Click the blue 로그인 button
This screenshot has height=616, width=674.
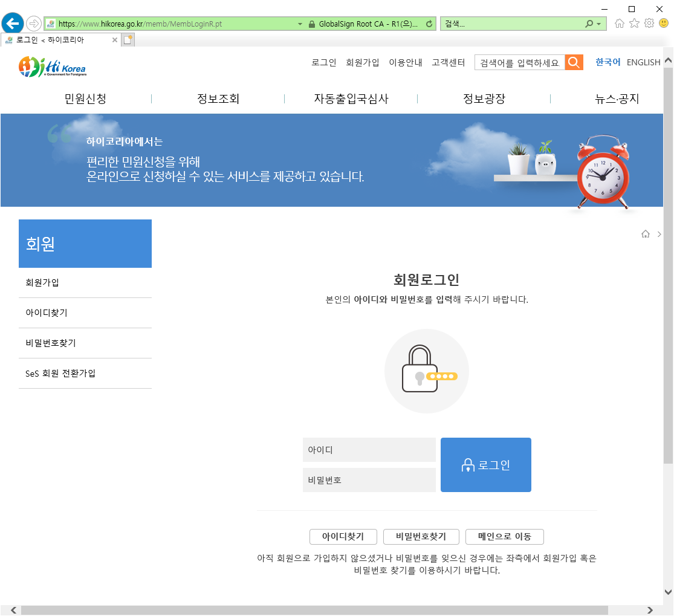[486, 465]
